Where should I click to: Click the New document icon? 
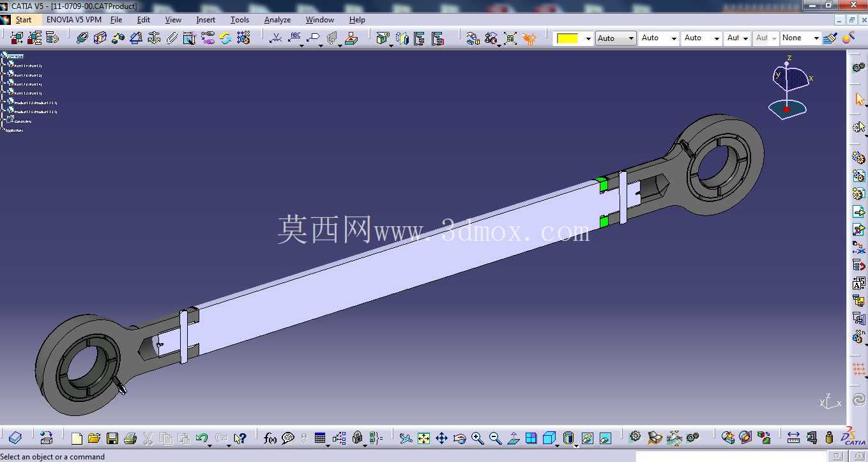coord(77,438)
